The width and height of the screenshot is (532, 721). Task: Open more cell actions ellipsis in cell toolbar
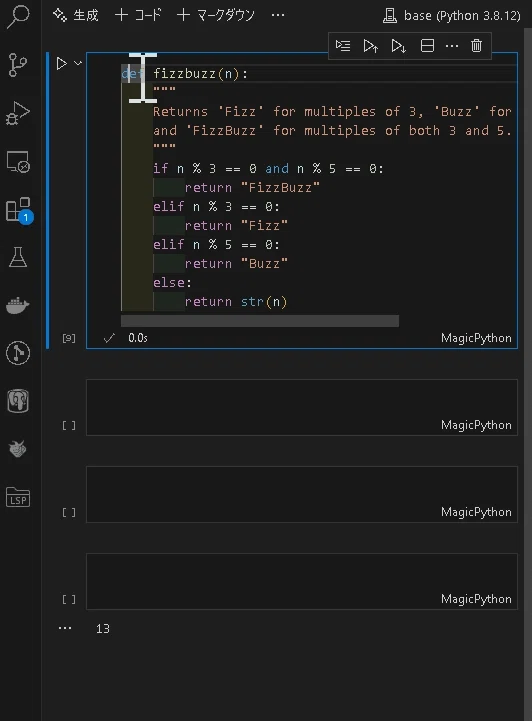click(x=452, y=46)
